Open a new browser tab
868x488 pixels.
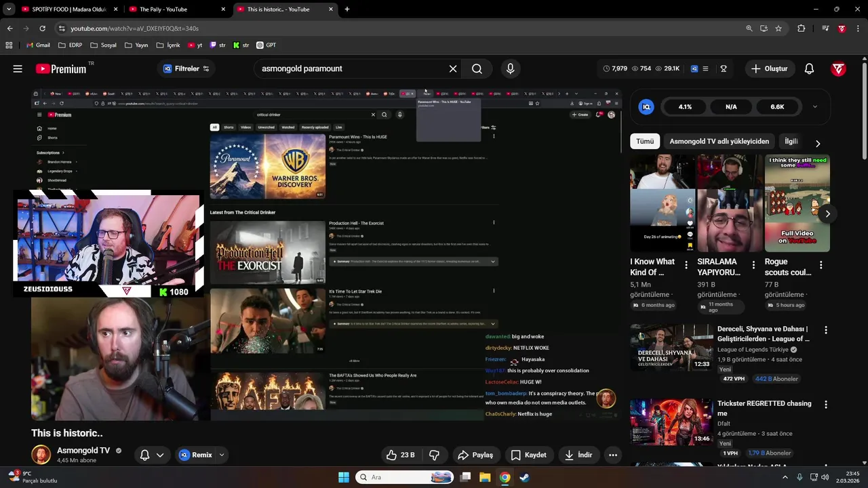(x=347, y=9)
